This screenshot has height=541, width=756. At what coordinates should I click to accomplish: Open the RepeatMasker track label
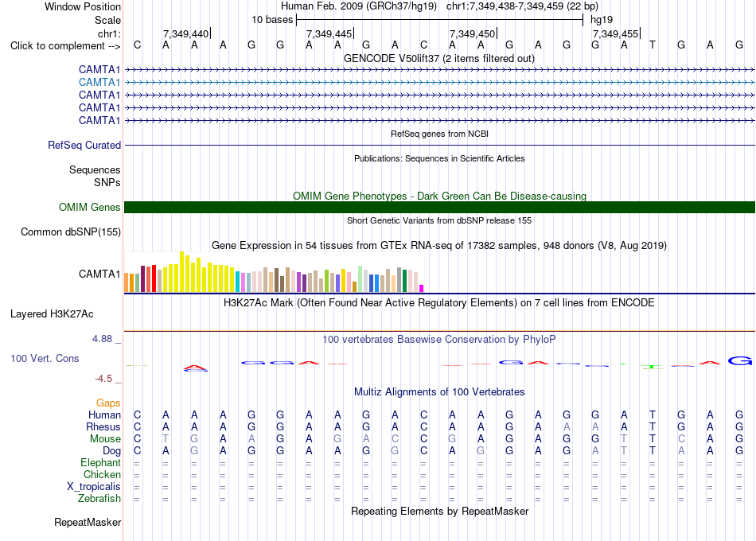coord(88,522)
